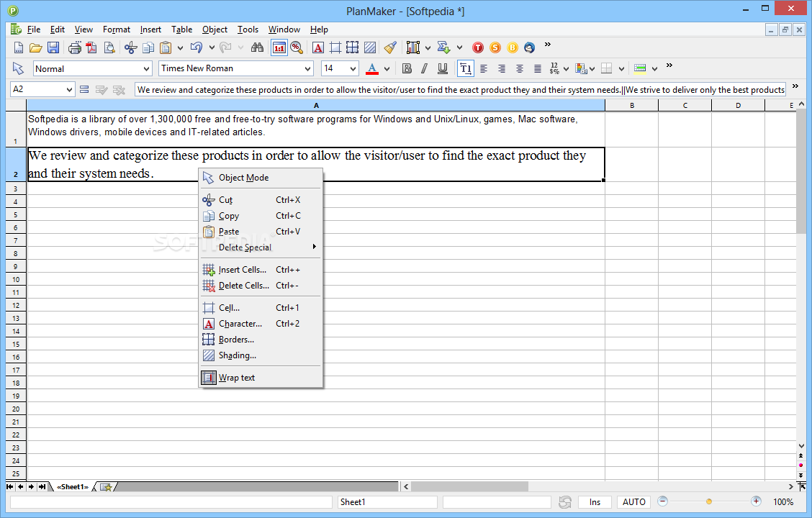Open the Table menu
Image resolution: width=812 pixels, height=518 pixels.
click(182, 29)
